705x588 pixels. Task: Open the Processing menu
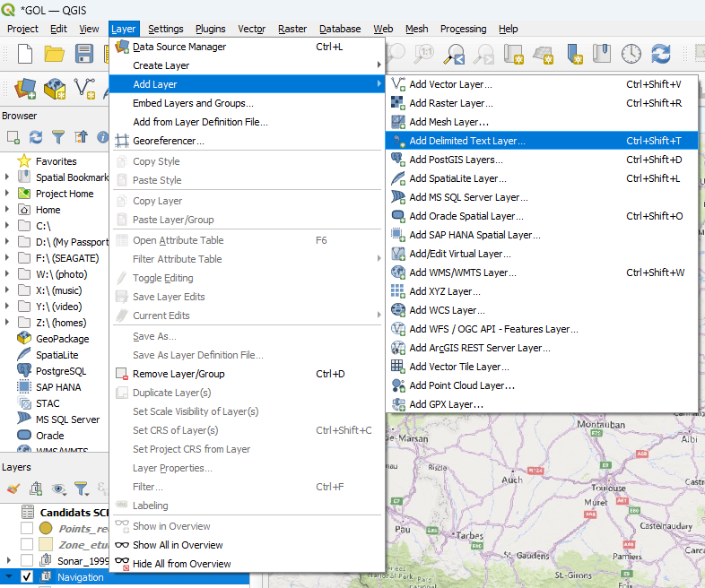(x=463, y=29)
